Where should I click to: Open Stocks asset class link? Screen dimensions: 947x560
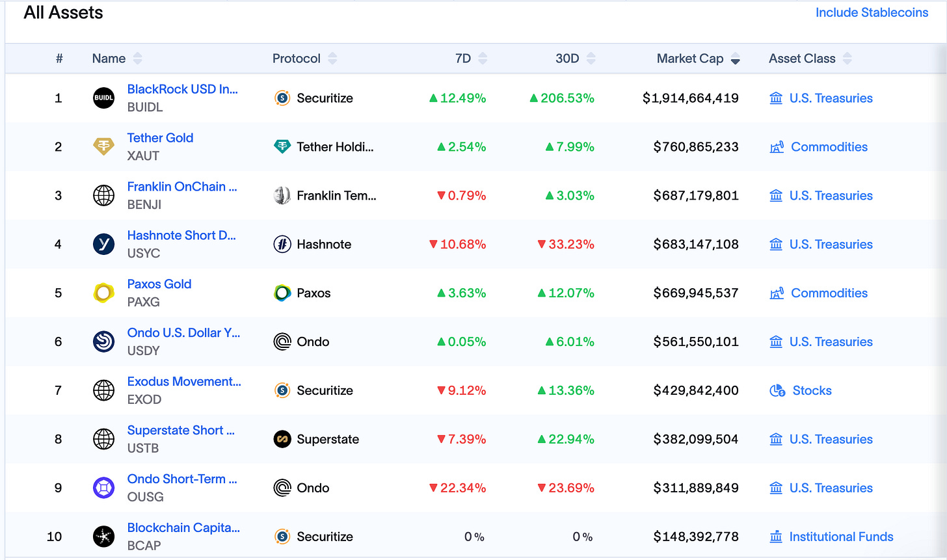812,391
